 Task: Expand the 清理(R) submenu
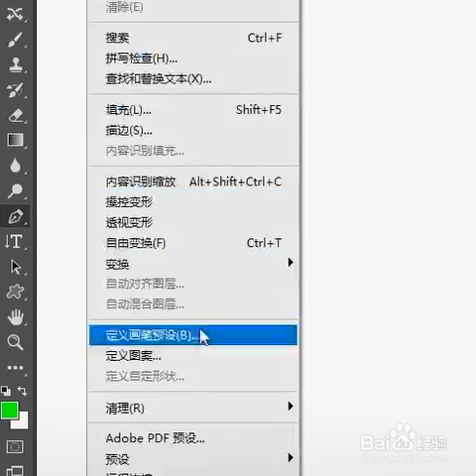[193, 408]
